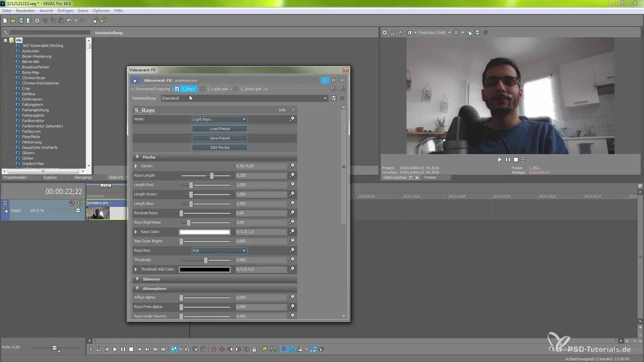Click the Load Preset button
The height and width of the screenshot is (362, 644).
point(220,129)
